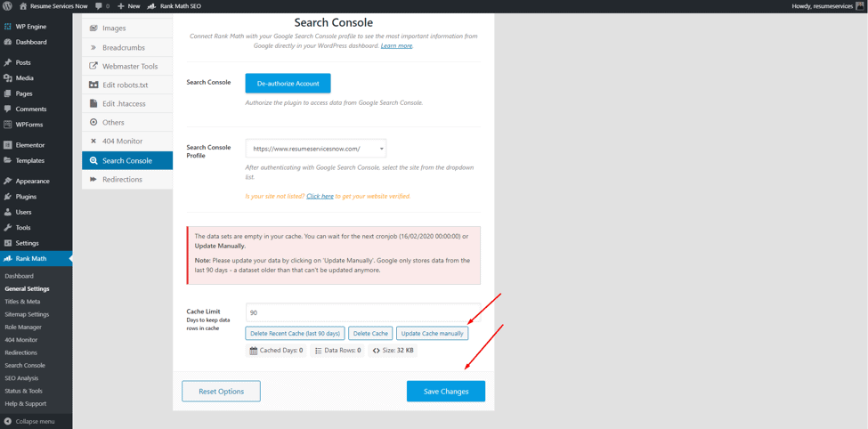
Task: Click the Plugins plug icon
Action: 8,197
